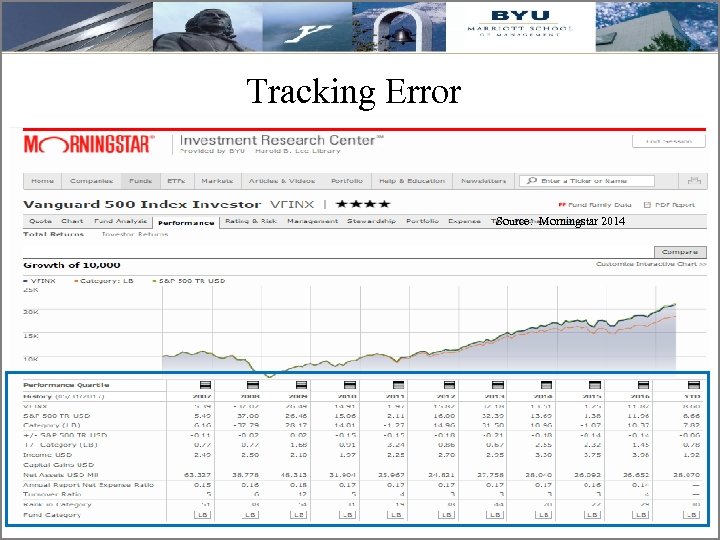This screenshot has height=540, width=720.
Task: Click the Growth of 10,000 chart heading
Action: [72, 265]
